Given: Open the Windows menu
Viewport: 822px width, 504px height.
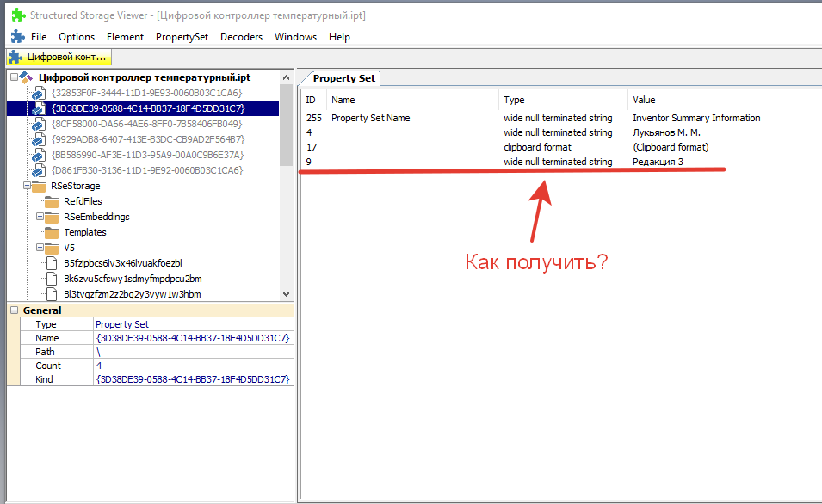Looking at the screenshot, I should click(295, 37).
